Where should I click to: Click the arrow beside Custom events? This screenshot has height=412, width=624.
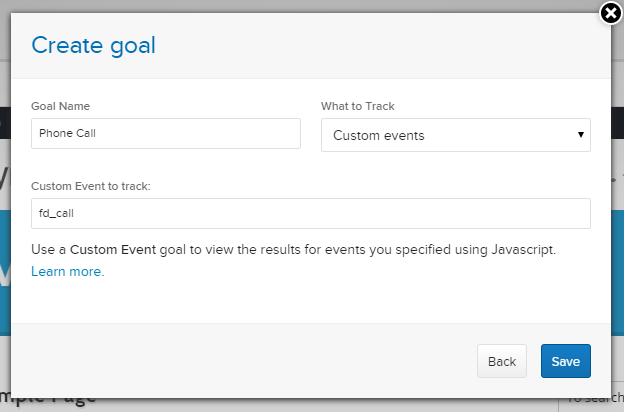coord(581,135)
